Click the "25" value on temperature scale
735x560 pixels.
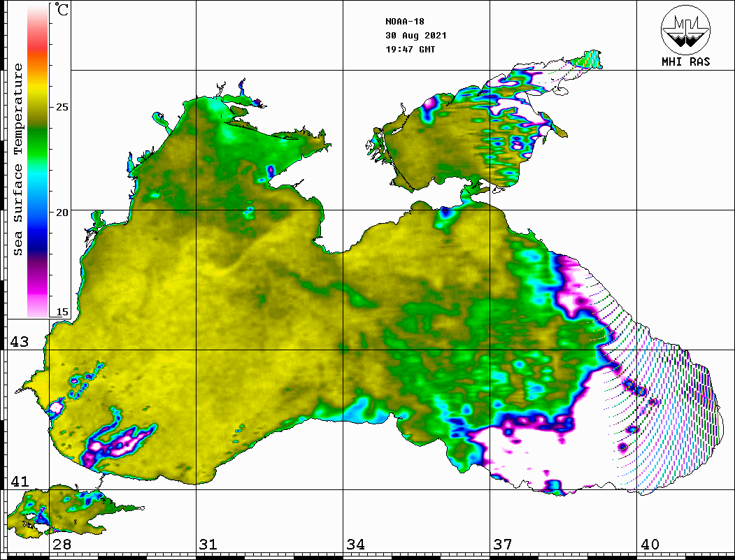pos(62,107)
